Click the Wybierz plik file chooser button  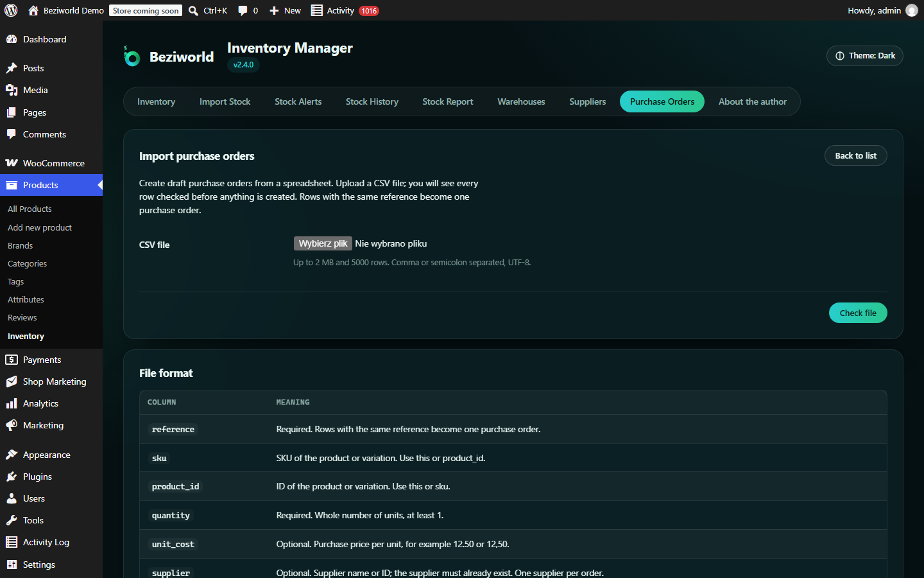(323, 243)
